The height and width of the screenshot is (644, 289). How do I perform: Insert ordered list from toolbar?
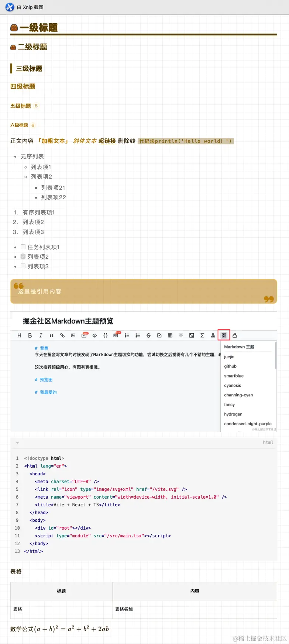coord(138,335)
